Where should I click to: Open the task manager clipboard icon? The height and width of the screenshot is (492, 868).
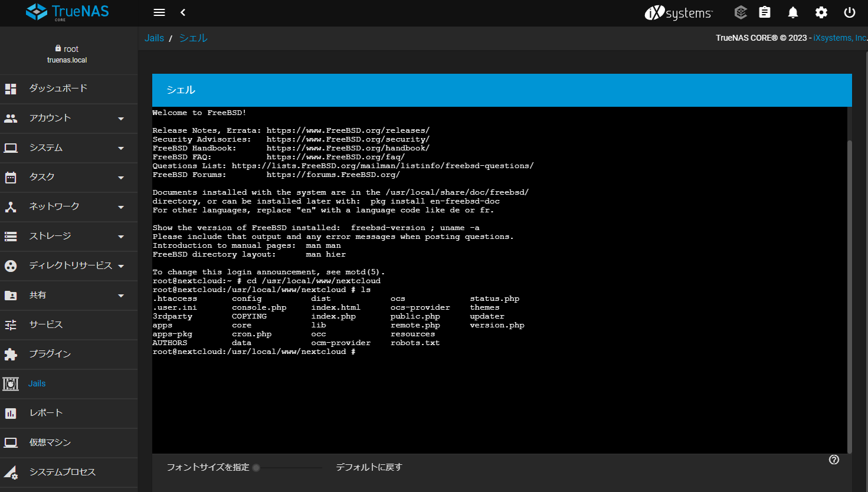coord(765,12)
